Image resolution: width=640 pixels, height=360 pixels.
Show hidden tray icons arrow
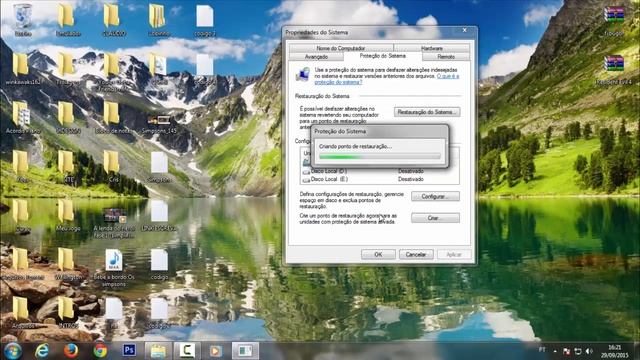pyautogui.click(x=555, y=351)
